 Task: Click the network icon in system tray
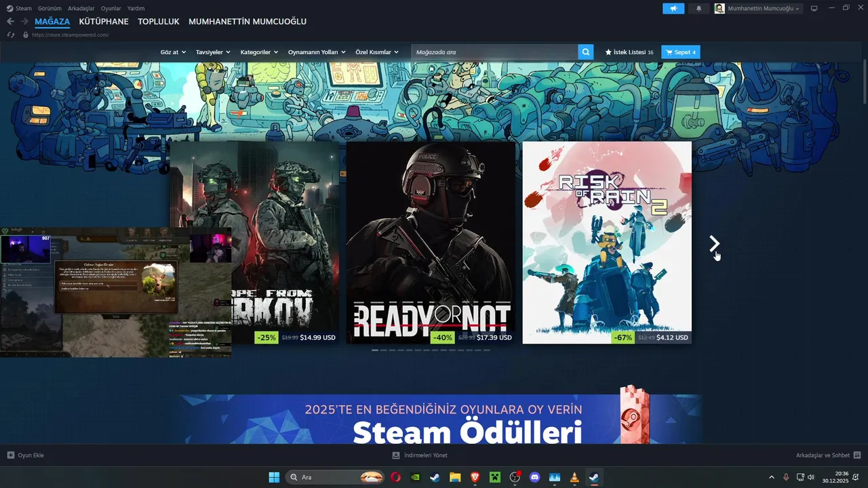pos(800,477)
